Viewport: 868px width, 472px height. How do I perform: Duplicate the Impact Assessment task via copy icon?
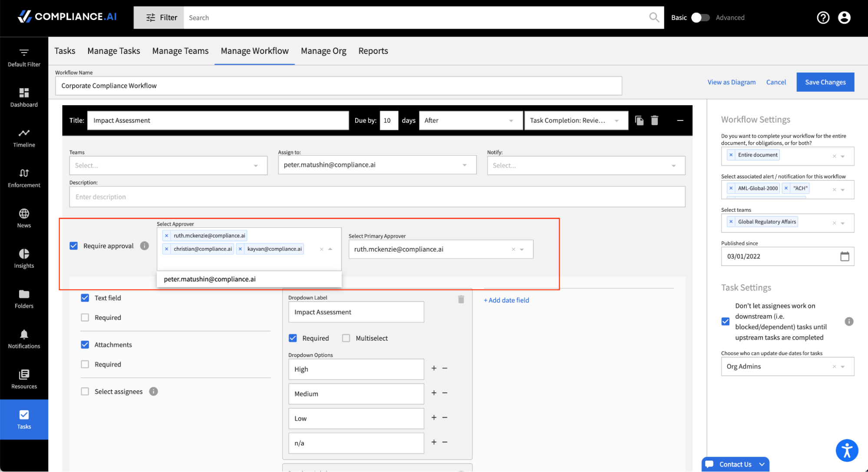639,120
